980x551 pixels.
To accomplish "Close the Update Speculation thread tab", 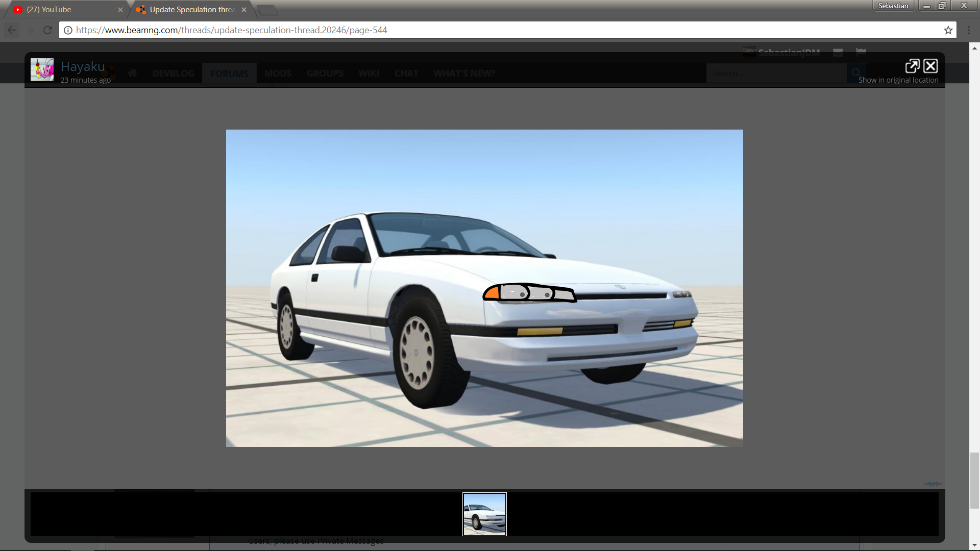I will point(244,10).
